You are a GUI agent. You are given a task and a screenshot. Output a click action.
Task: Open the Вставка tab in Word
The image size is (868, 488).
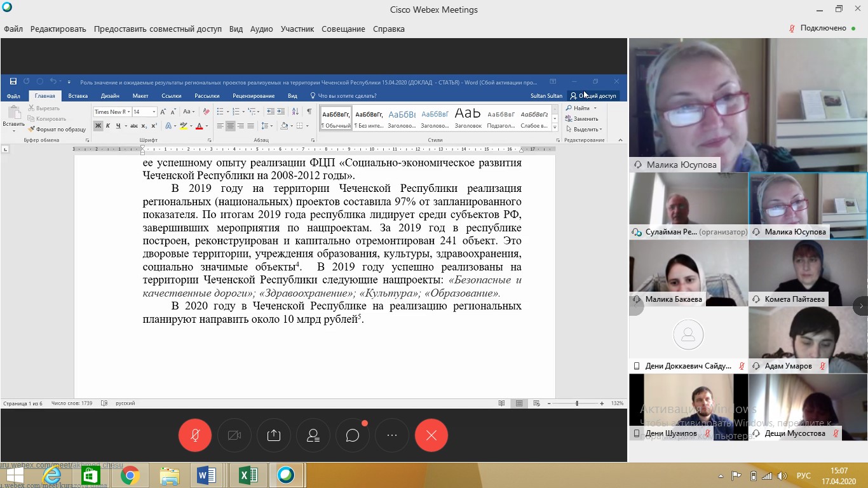click(78, 96)
